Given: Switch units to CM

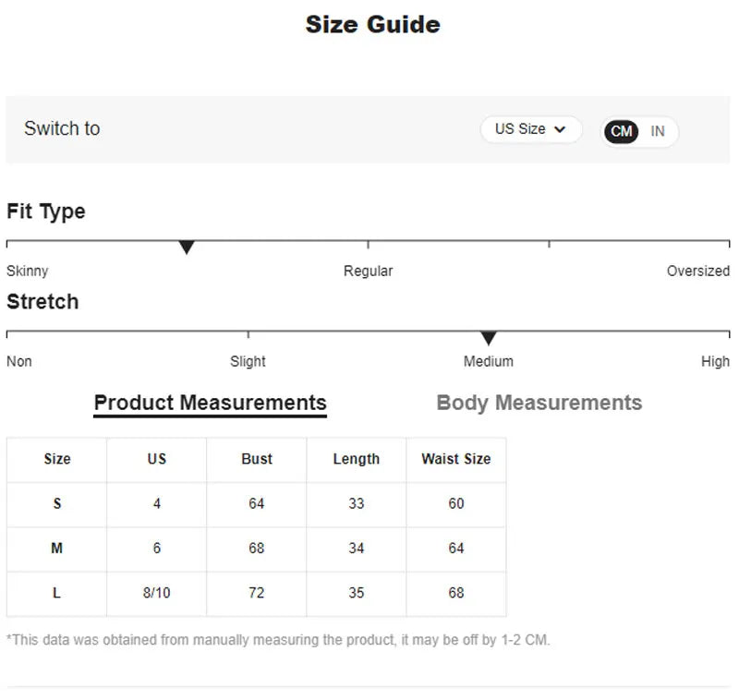Looking at the screenshot, I should [622, 131].
